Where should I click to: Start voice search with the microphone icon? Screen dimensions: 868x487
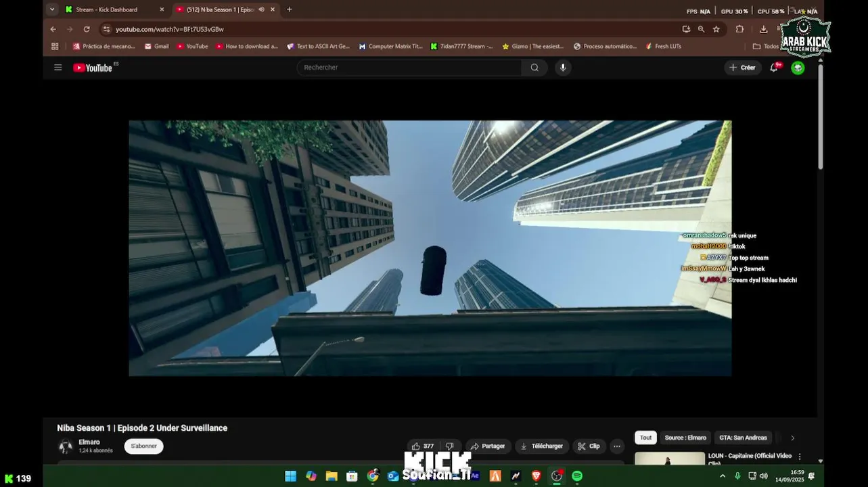(562, 68)
